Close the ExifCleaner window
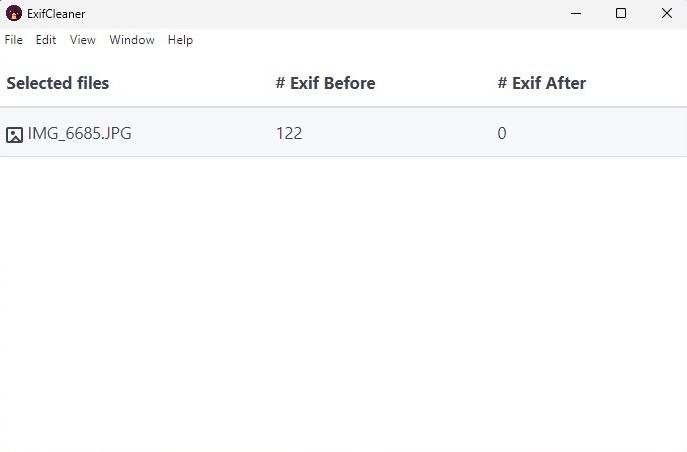The height and width of the screenshot is (452, 687). (666, 13)
